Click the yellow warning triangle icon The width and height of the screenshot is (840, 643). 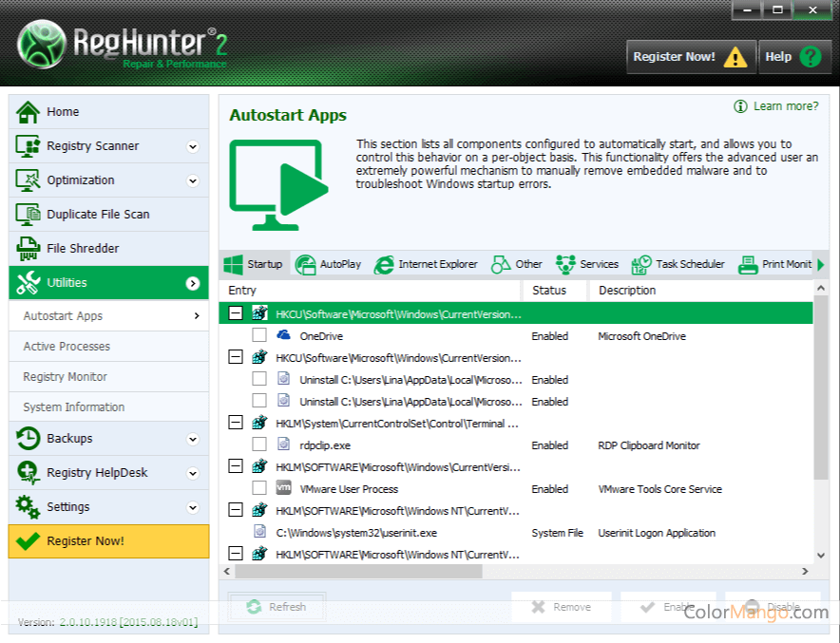[735, 57]
